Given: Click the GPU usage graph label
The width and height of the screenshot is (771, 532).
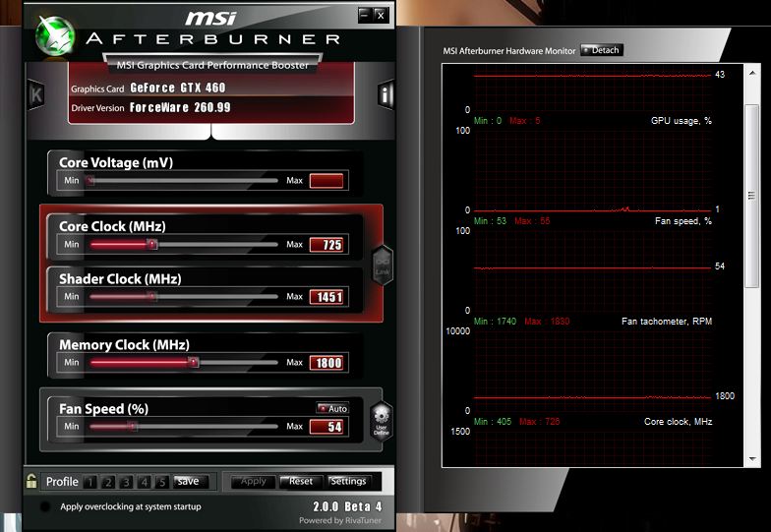Looking at the screenshot, I should (681, 120).
